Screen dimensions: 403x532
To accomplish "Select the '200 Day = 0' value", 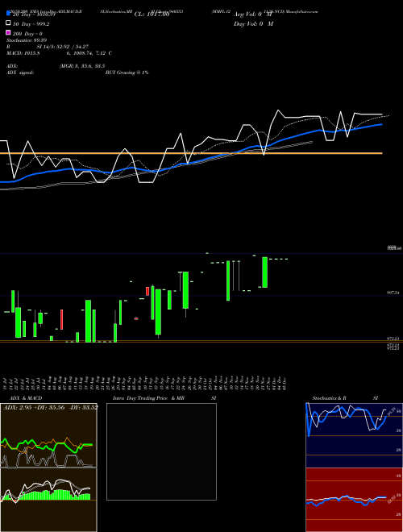I will point(27,34).
